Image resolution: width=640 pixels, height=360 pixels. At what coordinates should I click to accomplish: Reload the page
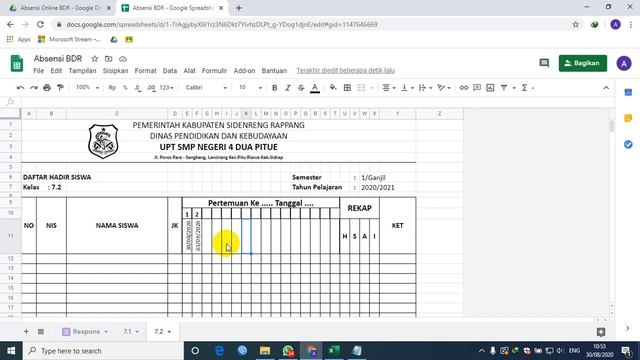click(x=40, y=24)
